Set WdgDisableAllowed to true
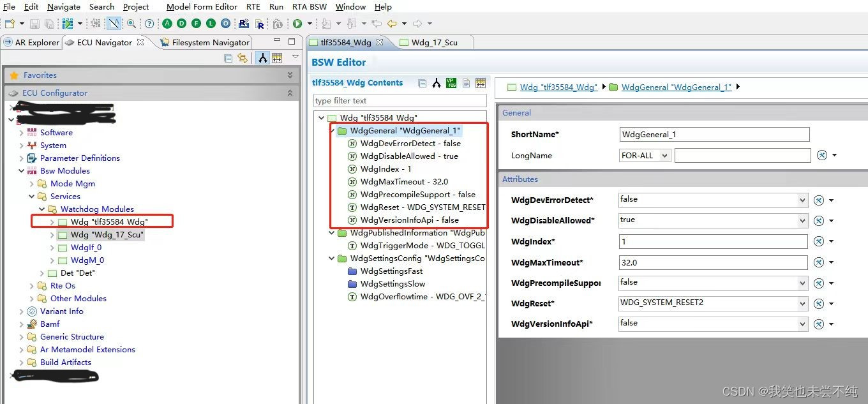Screen dimensions: 868x404 [x=712, y=220]
